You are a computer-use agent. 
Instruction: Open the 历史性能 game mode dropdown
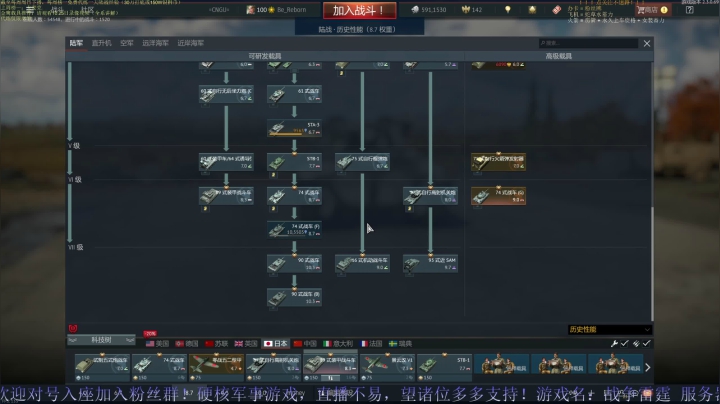coord(610,330)
